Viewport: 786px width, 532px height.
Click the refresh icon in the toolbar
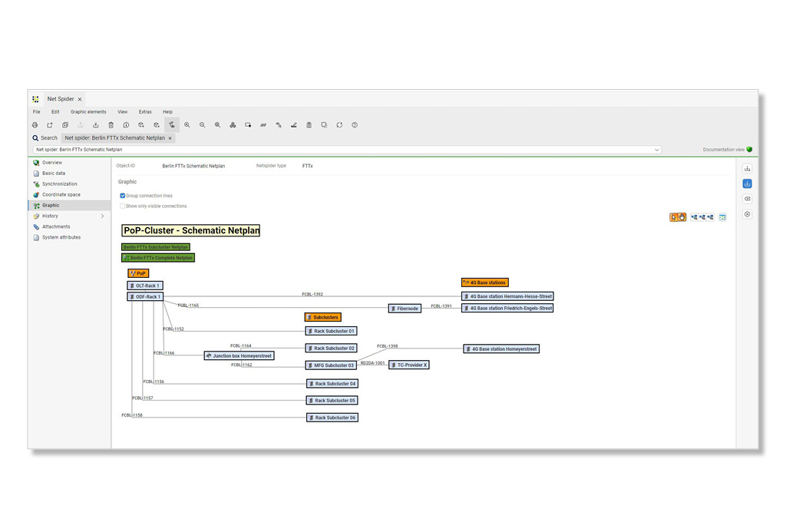pos(339,124)
